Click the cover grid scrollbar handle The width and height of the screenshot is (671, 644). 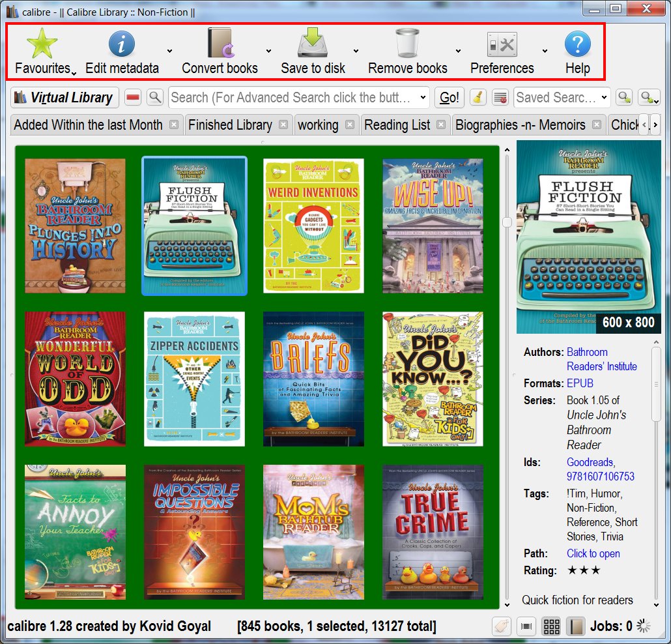click(x=507, y=222)
